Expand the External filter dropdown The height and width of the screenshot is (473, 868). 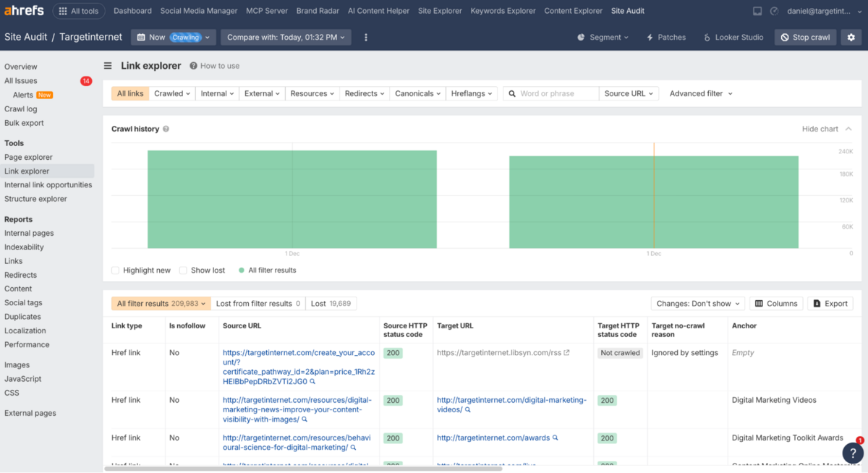262,93
